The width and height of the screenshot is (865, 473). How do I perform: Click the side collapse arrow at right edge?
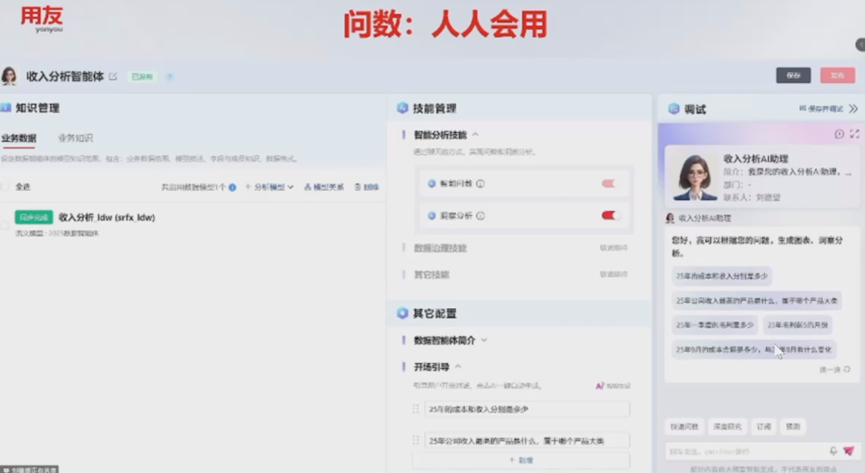pyautogui.click(x=860, y=45)
